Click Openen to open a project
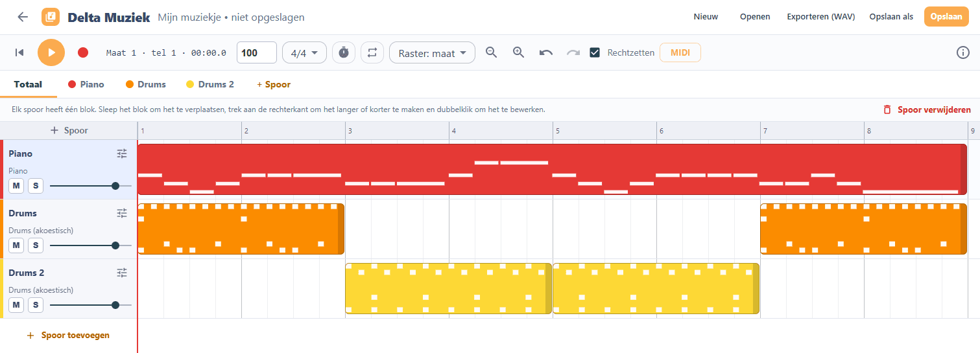 click(x=755, y=17)
